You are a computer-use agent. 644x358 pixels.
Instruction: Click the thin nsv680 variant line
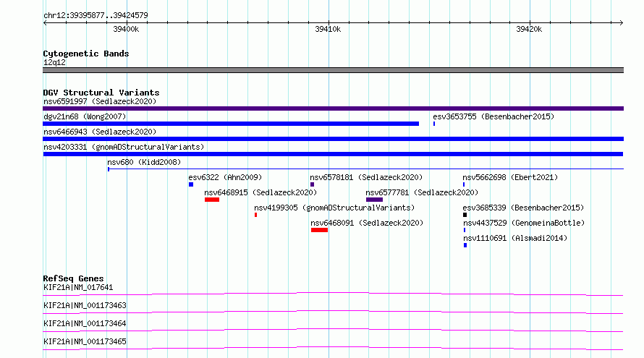(x=365, y=169)
